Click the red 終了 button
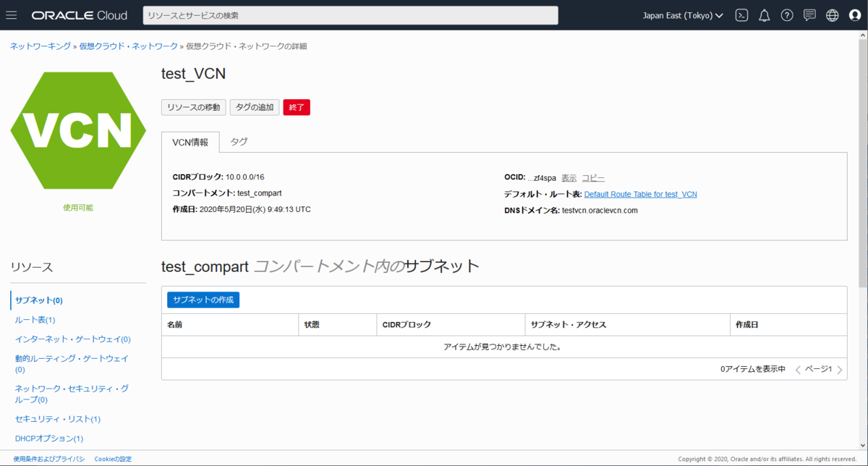This screenshot has width=868, height=466. [x=297, y=107]
